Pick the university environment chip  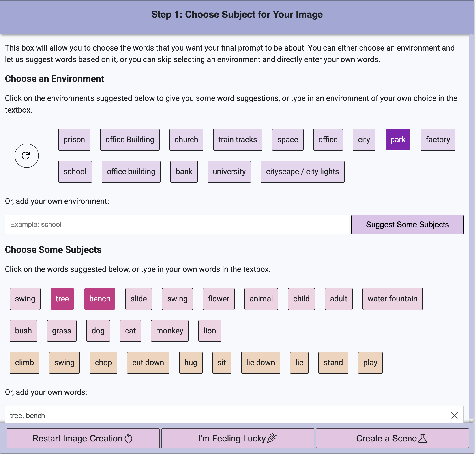[x=229, y=172]
